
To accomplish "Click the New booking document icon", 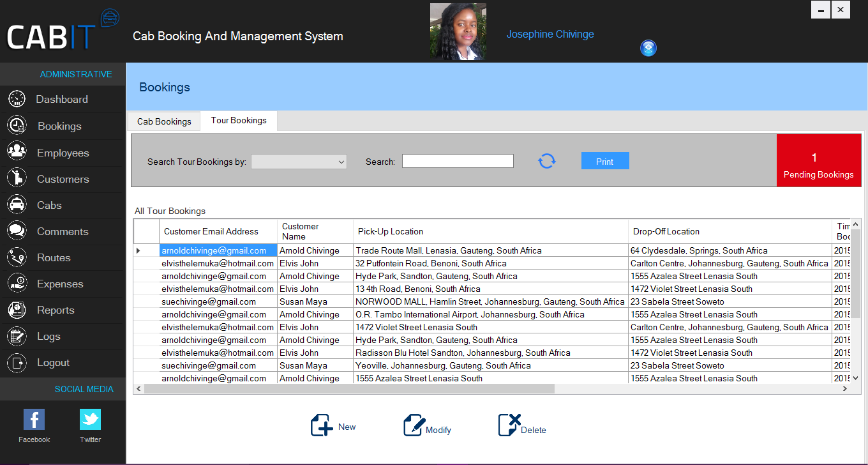I will 322,425.
